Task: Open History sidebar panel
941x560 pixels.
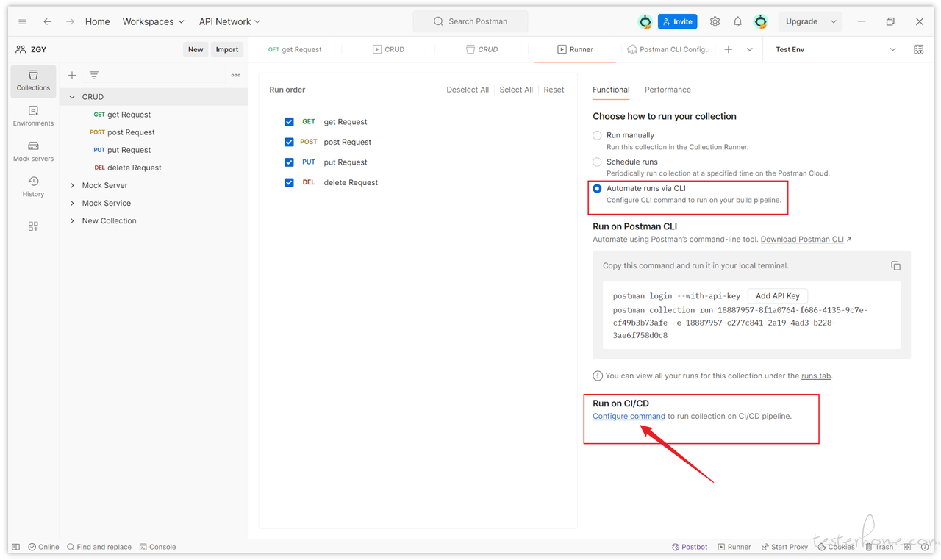Action: pos(33,187)
